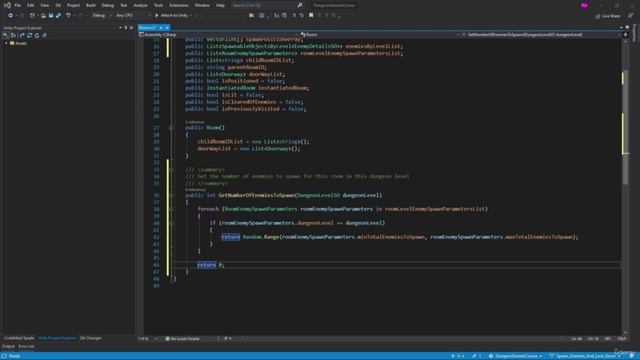Click the return 0 statement

point(211,265)
